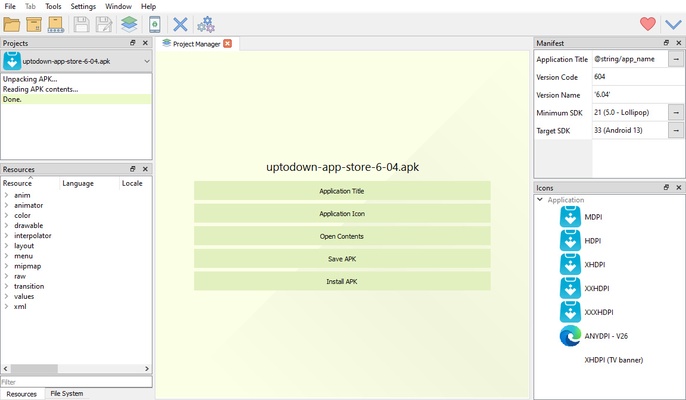
Task: Close the Icons panel
Action: [x=679, y=187]
